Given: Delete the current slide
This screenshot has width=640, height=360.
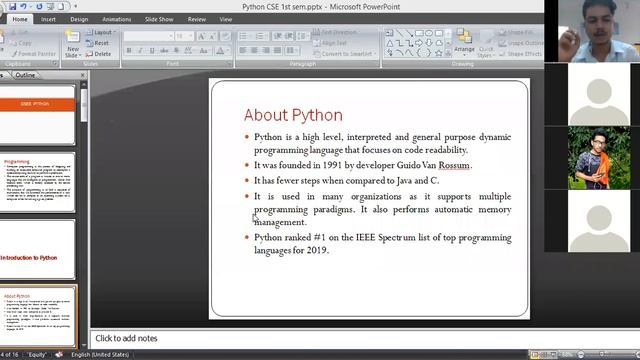Looking at the screenshot, I should click(99, 54).
